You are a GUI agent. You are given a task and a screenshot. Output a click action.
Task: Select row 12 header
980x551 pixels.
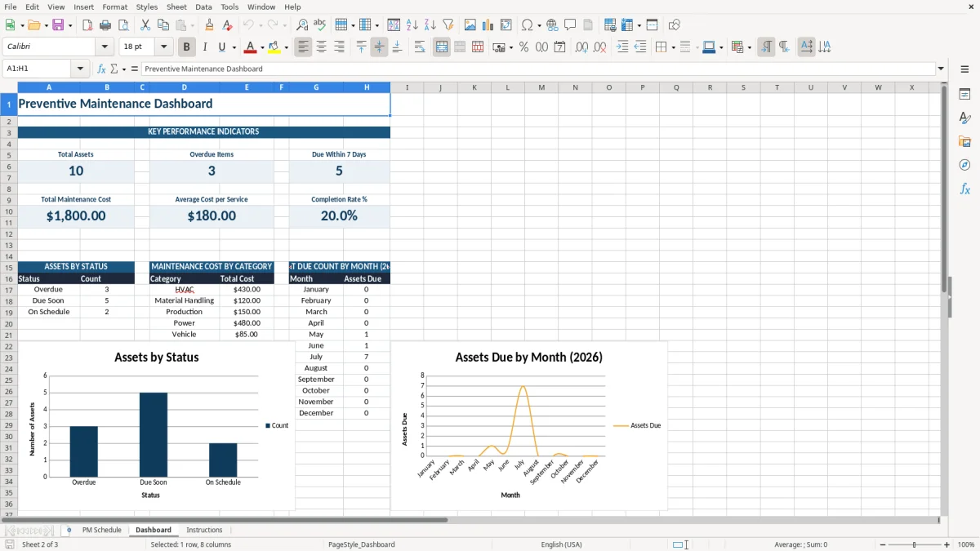click(9, 233)
